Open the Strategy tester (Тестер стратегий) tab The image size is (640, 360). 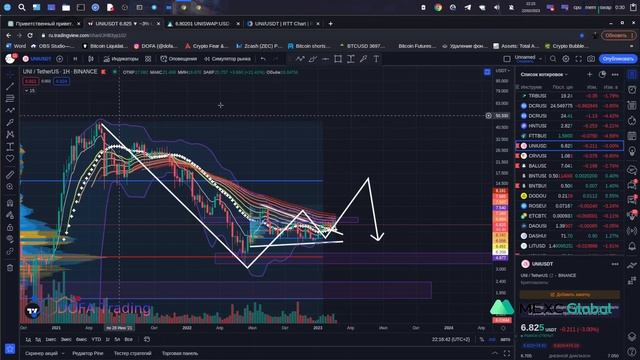[x=133, y=353]
